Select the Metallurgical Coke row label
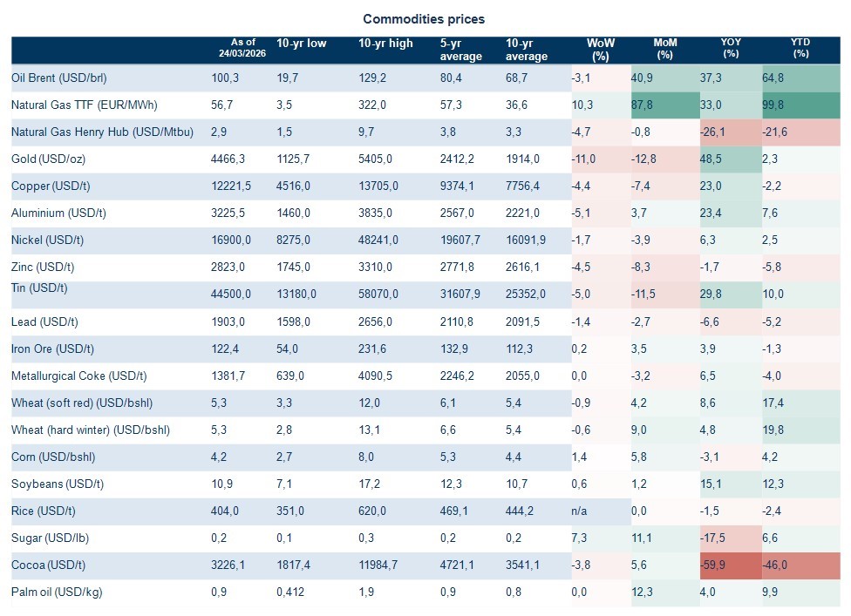The image size is (851, 616). pyautogui.click(x=78, y=376)
